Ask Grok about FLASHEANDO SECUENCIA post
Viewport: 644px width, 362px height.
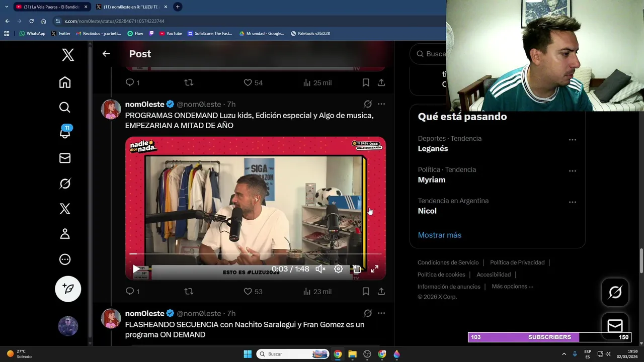tap(368, 313)
